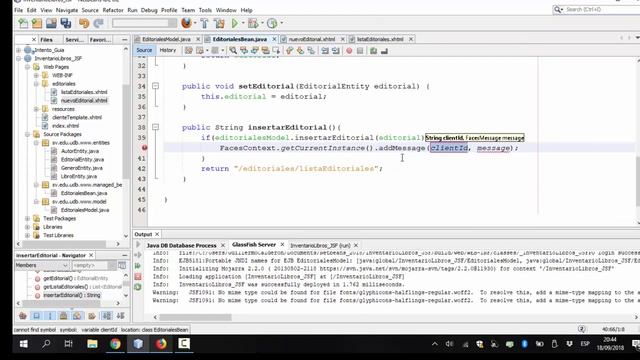This screenshot has width=640, height=360.
Task: Click the Stop Macro Recording icon
Action: coord(360,51)
